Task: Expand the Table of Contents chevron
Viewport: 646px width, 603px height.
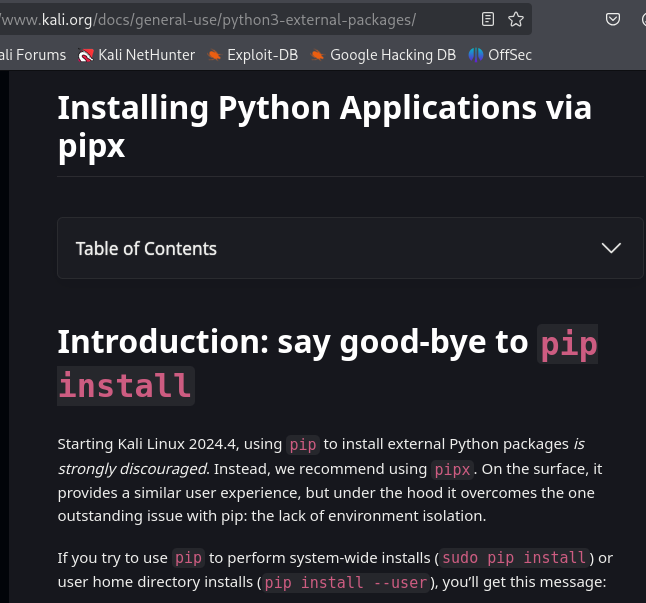Action: pos(611,248)
